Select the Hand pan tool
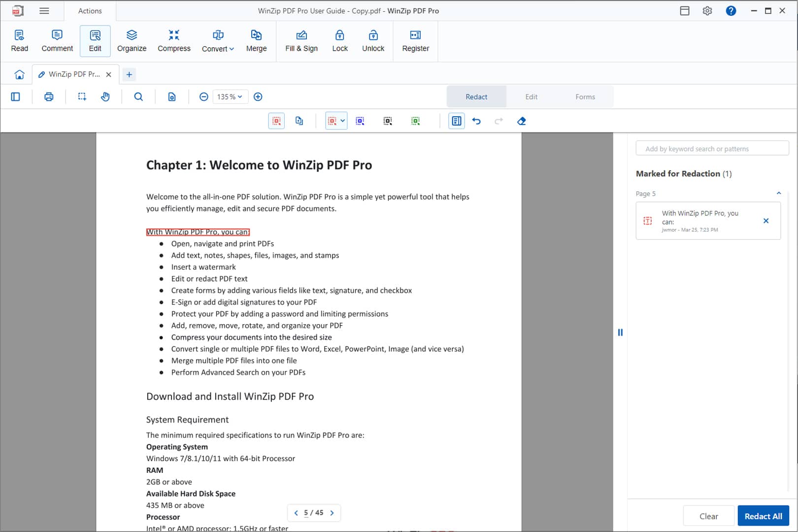This screenshot has height=532, width=798. tap(105, 97)
